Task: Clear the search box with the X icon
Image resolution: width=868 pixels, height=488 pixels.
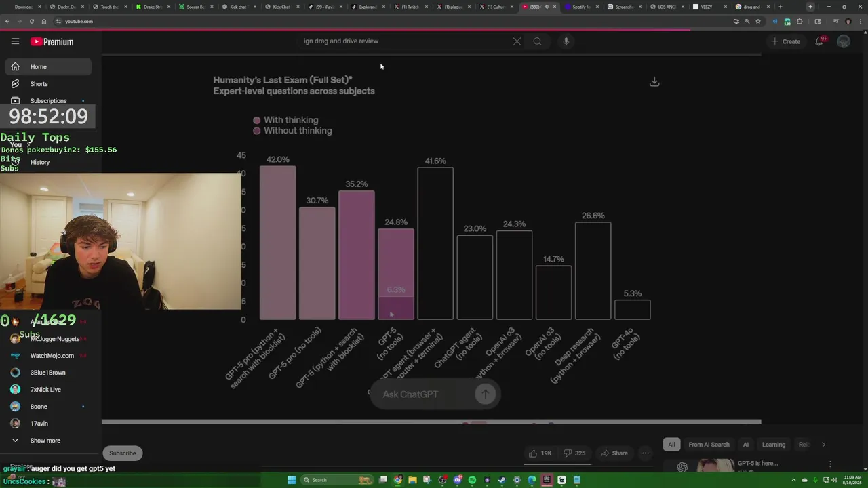Action: [x=517, y=41]
